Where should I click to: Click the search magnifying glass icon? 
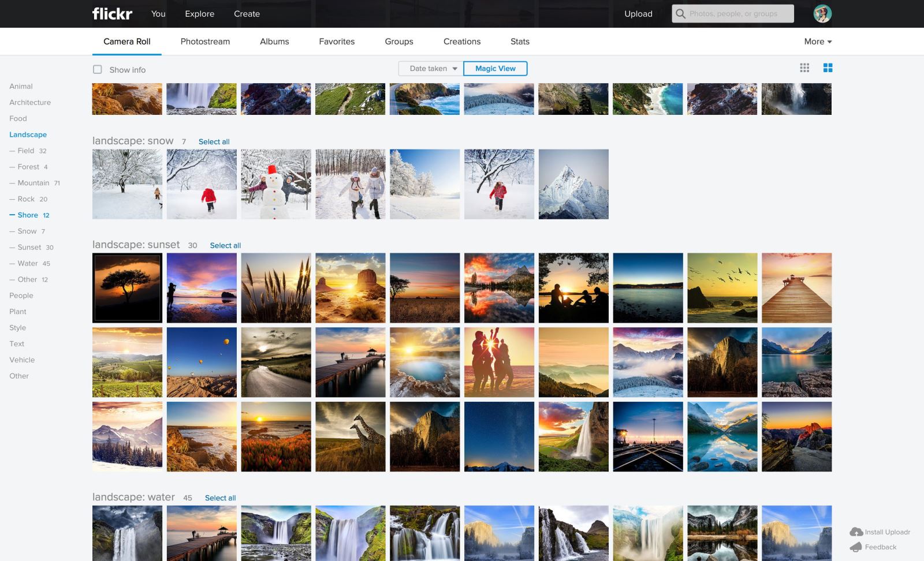click(681, 13)
